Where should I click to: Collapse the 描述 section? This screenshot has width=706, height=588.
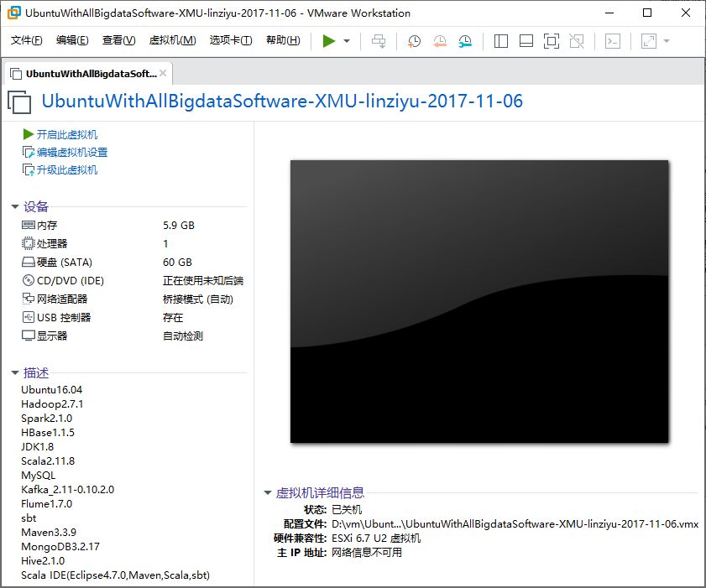point(15,372)
